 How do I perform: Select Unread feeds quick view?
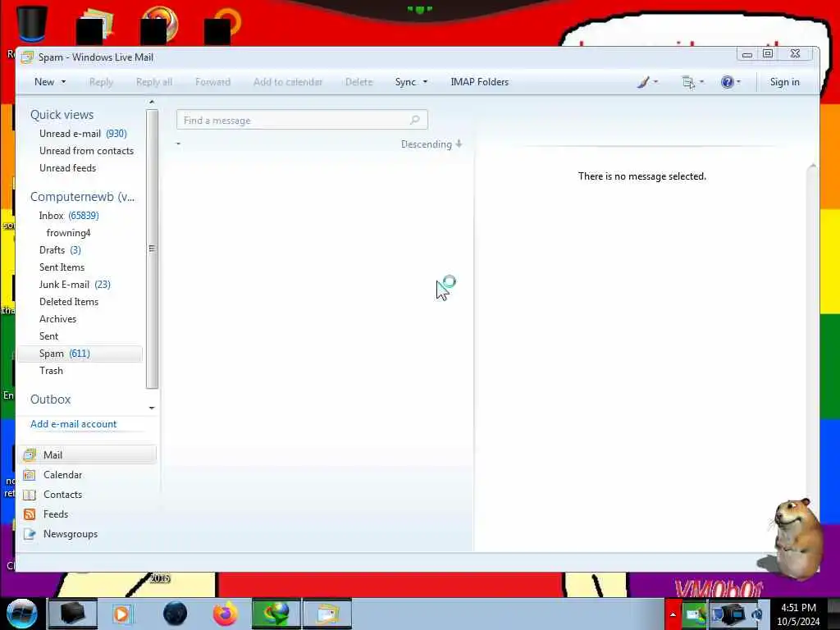click(x=67, y=167)
